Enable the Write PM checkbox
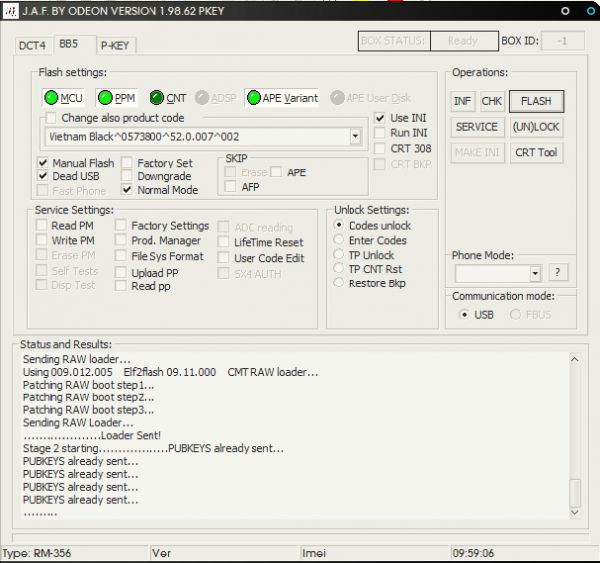The height and width of the screenshot is (563, 600). [x=41, y=240]
